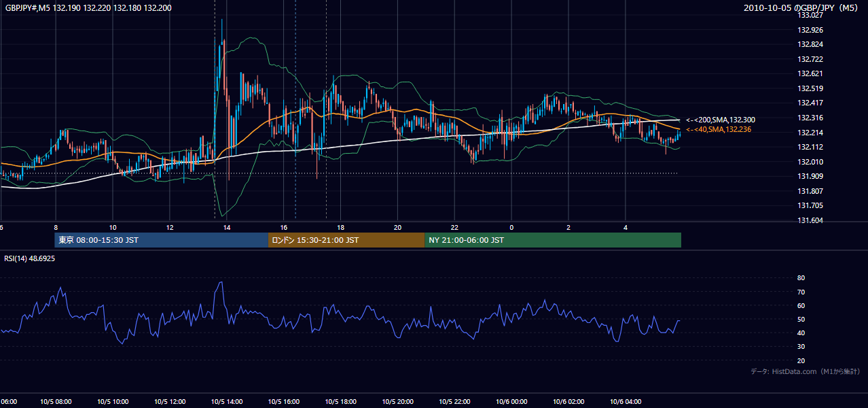Click RSI scale value 30

pos(801,347)
